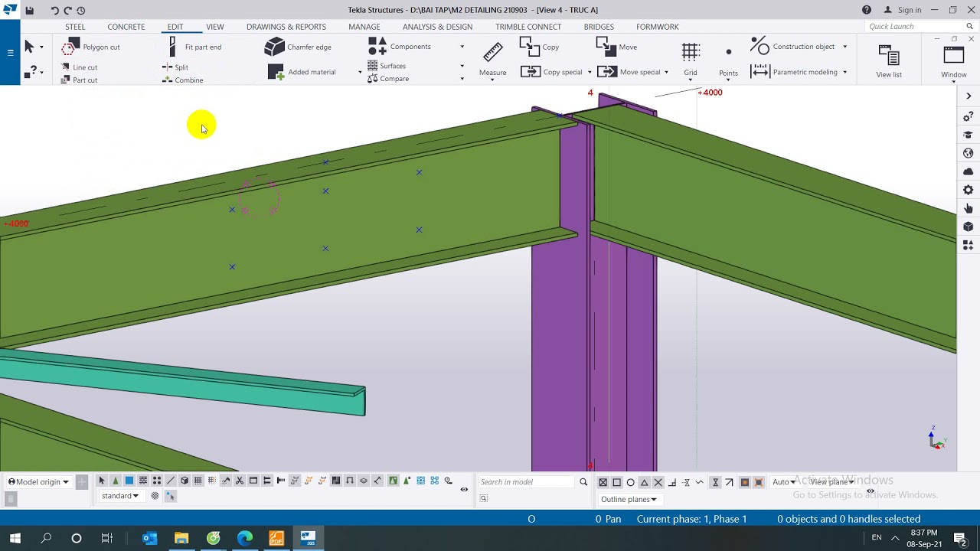Toggle Select parts blue square switch

[x=129, y=481]
